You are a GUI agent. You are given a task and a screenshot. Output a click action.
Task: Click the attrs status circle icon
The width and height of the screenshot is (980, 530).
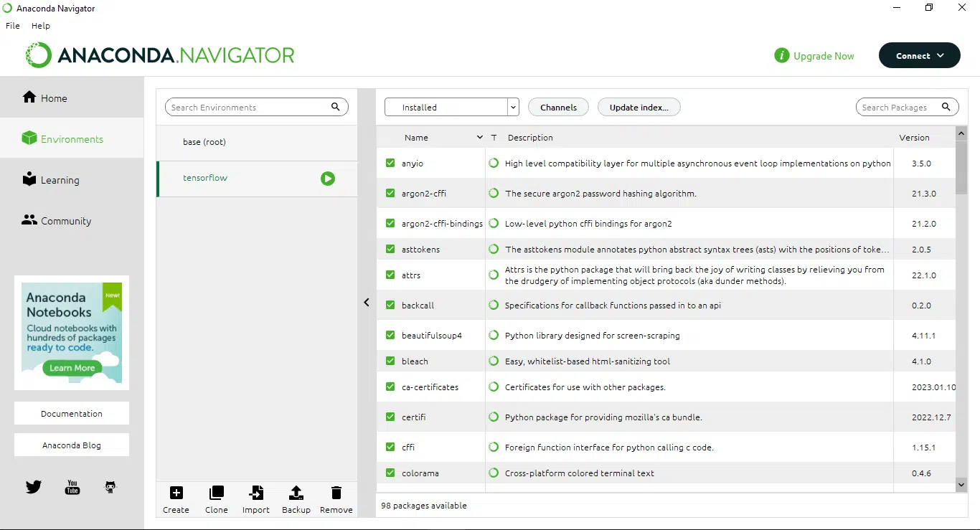point(494,275)
